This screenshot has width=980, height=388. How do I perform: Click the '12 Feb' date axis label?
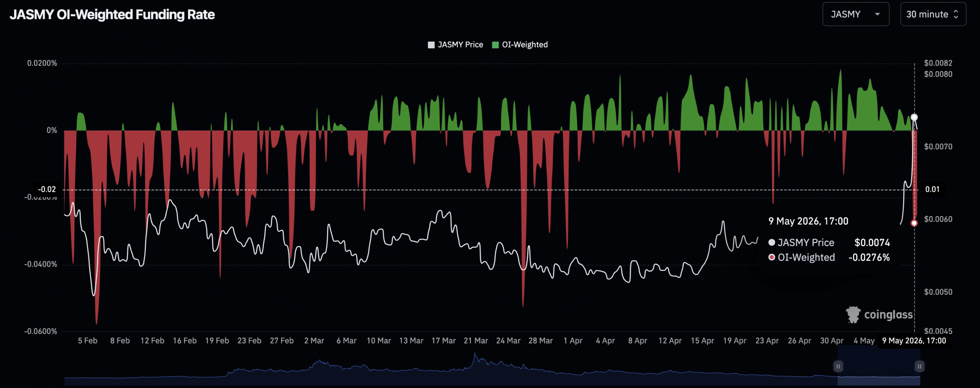(152, 341)
